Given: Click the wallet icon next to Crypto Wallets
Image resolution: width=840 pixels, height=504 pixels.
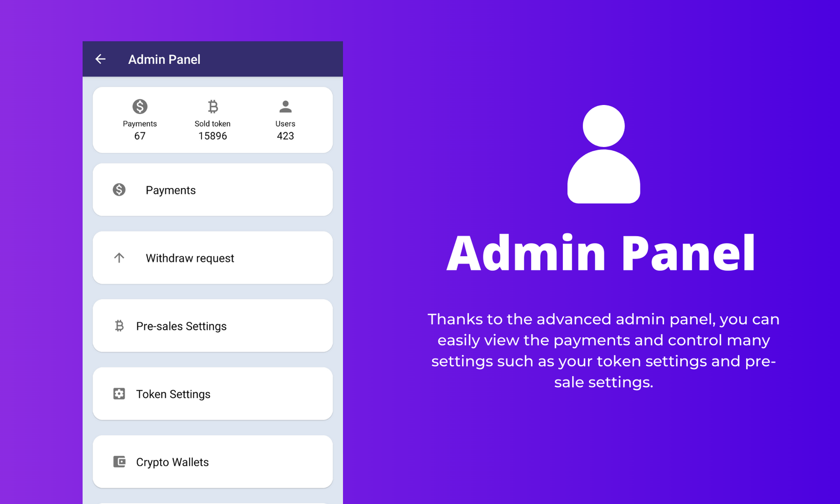Looking at the screenshot, I should [x=119, y=461].
